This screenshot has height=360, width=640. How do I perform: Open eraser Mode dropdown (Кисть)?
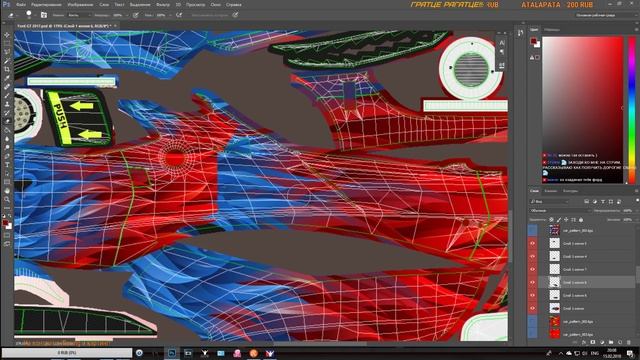pos(80,15)
